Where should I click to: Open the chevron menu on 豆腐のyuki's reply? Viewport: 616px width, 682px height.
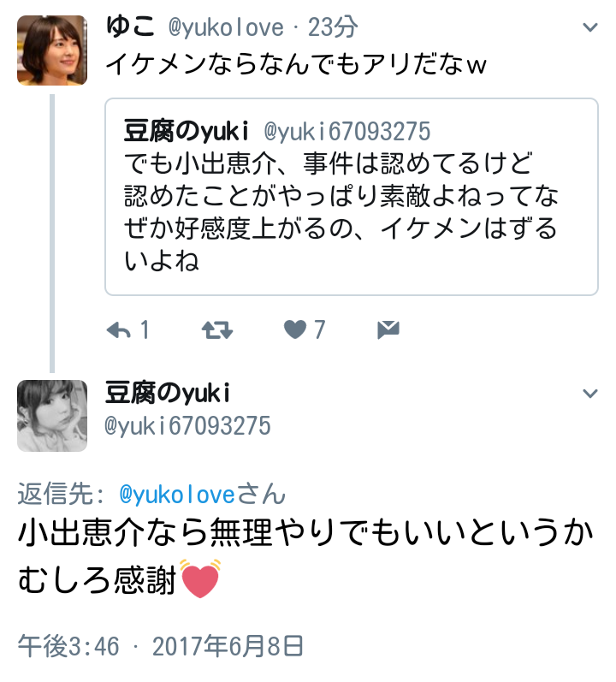pyautogui.click(x=589, y=394)
